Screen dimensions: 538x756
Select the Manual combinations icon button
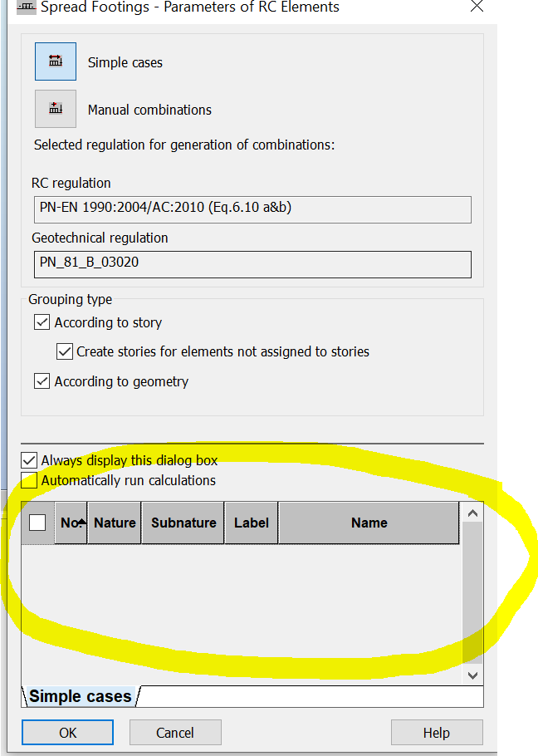[56, 109]
